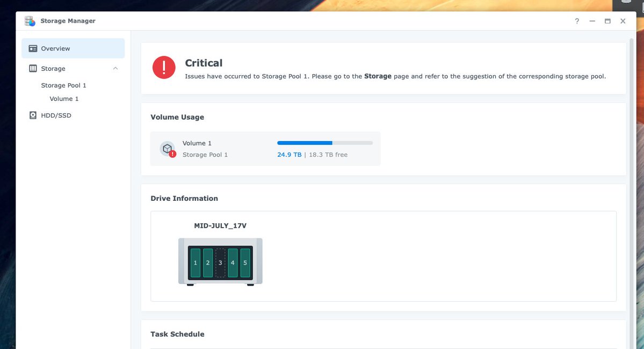Click the Storage columns icon

click(33, 69)
